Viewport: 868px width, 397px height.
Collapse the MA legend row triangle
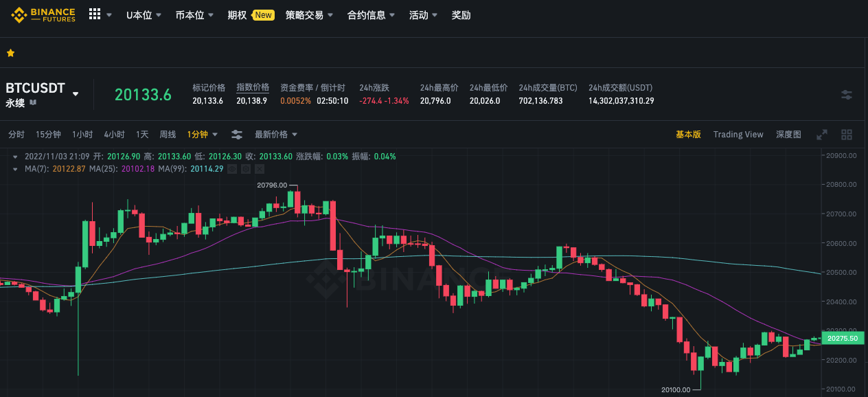[x=15, y=169]
